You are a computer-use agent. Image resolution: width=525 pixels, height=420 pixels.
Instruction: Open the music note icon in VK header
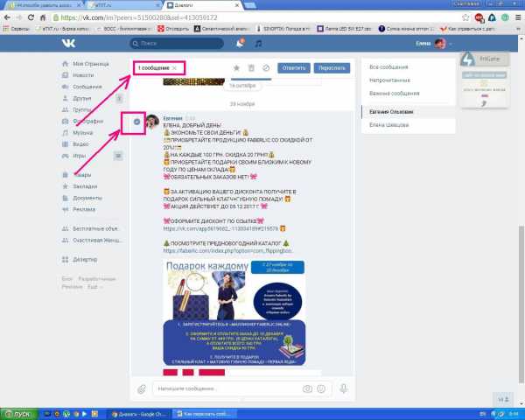pyautogui.click(x=258, y=43)
